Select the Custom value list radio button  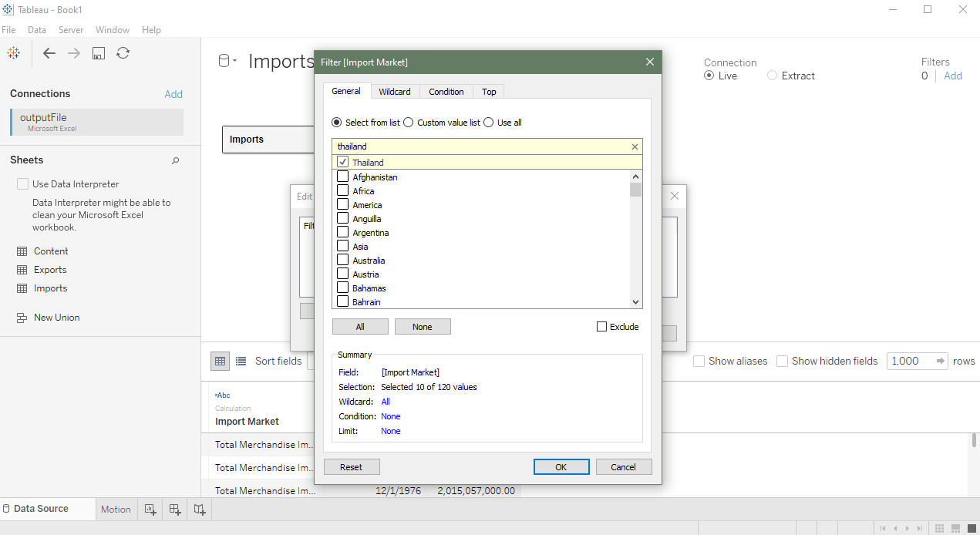409,123
